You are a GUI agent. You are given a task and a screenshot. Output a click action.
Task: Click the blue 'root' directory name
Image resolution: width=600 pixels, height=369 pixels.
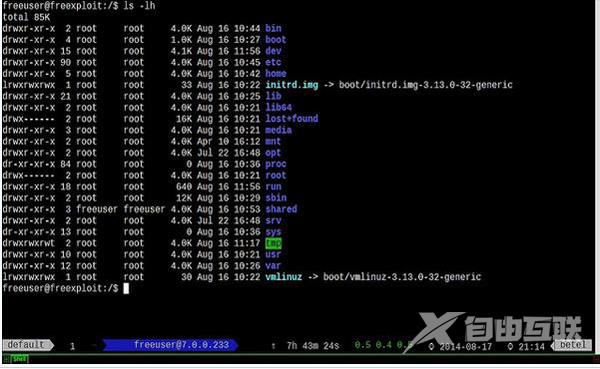(276, 175)
